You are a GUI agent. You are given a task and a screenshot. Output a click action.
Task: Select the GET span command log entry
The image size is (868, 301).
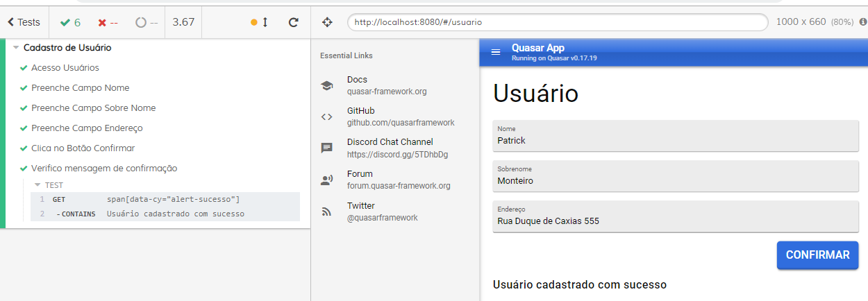165,200
